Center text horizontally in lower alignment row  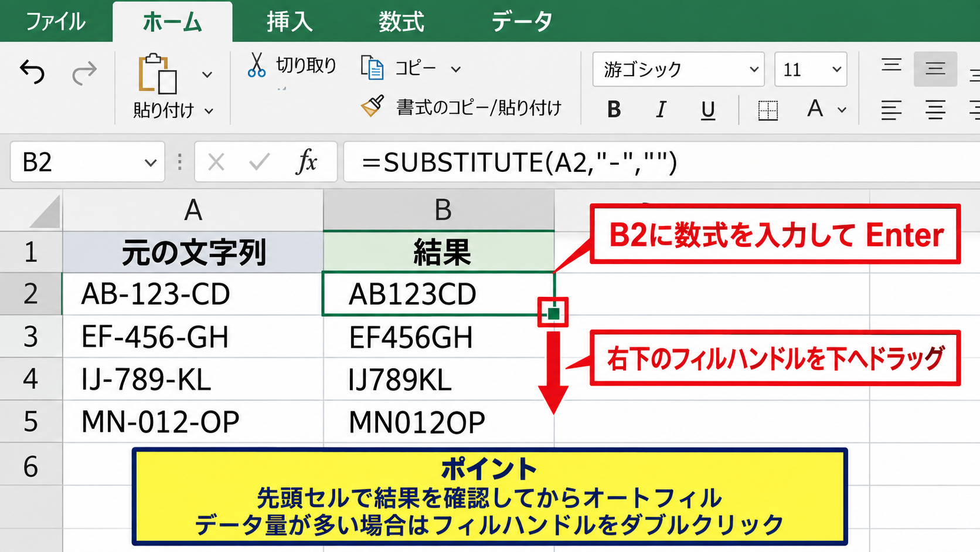pyautogui.click(x=935, y=110)
